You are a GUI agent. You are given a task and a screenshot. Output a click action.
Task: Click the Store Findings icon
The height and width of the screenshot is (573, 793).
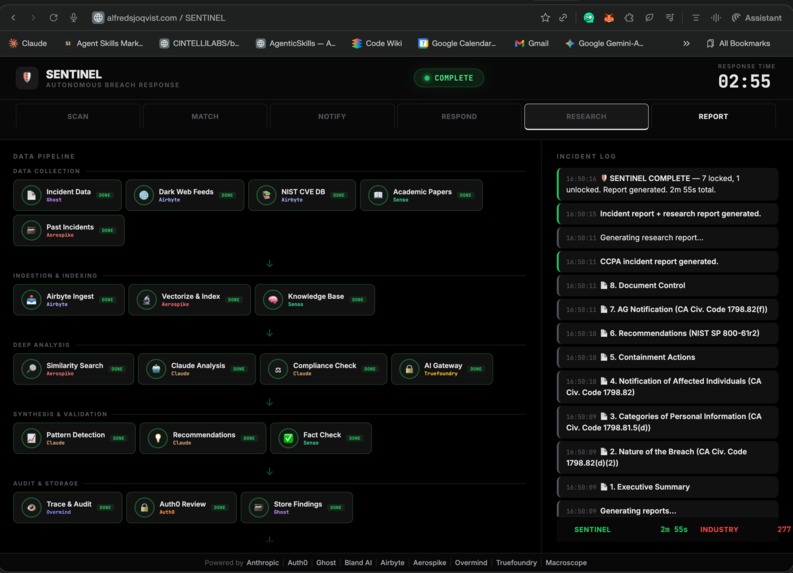point(258,508)
